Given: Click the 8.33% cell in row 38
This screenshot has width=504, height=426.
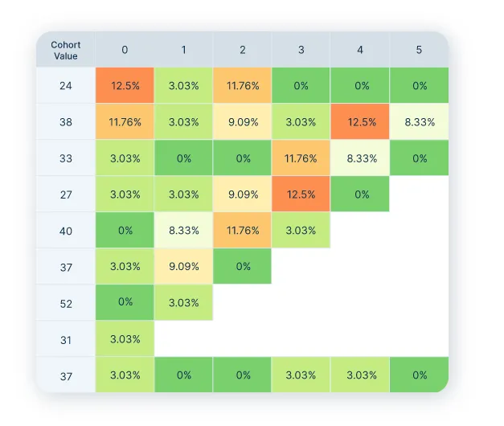Looking at the screenshot, I should (x=419, y=122).
